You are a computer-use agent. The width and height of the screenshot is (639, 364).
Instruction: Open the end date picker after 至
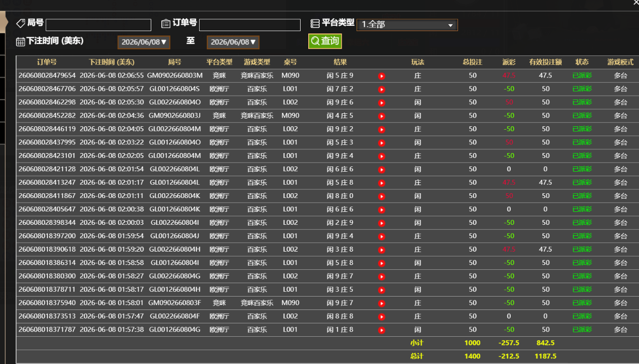[233, 42]
